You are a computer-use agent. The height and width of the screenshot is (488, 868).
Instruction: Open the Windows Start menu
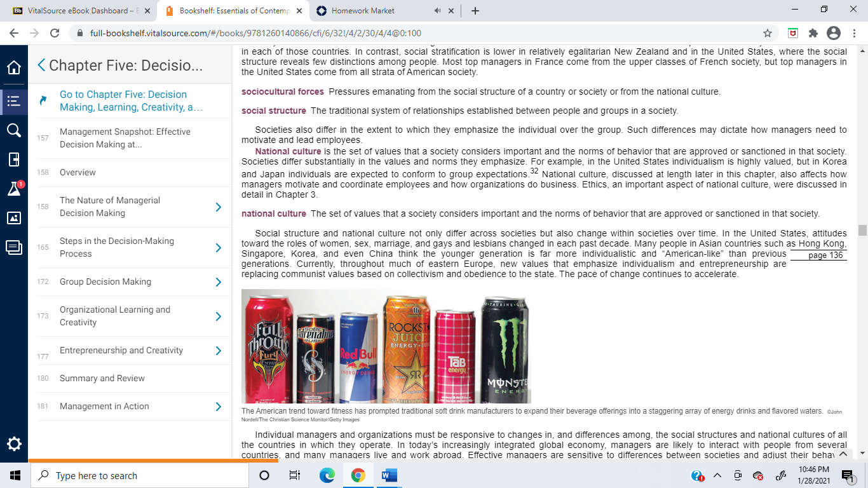click(x=15, y=475)
